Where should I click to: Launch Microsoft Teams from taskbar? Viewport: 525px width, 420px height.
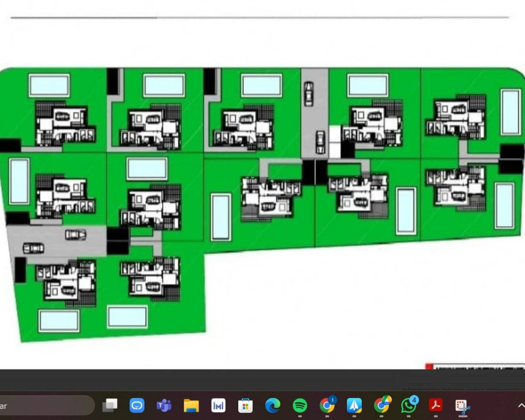164,406
